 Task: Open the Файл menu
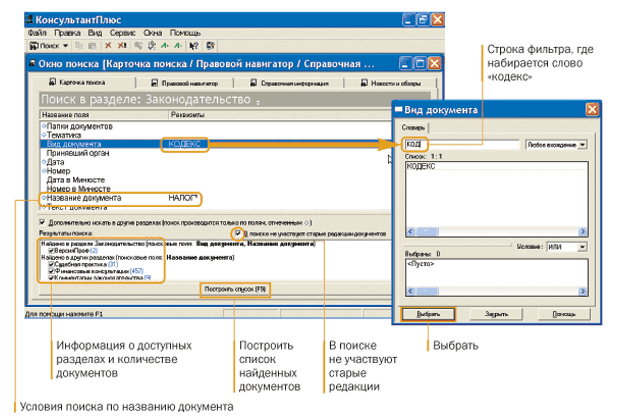(x=37, y=33)
